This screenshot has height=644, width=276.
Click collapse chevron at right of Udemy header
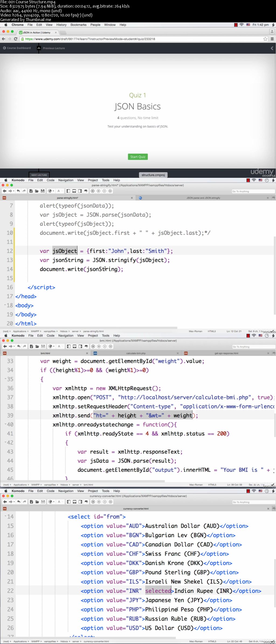pyautogui.click(x=272, y=48)
